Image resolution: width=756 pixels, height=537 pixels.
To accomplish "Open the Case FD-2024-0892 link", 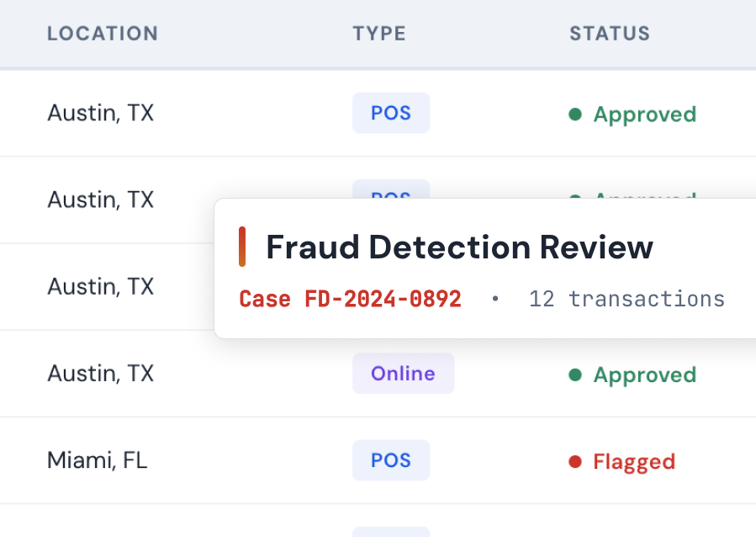I will (x=351, y=299).
